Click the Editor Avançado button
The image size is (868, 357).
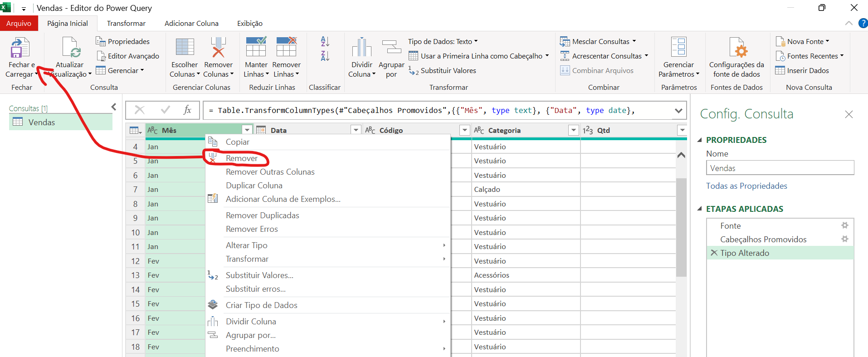[x=133, y=56]
